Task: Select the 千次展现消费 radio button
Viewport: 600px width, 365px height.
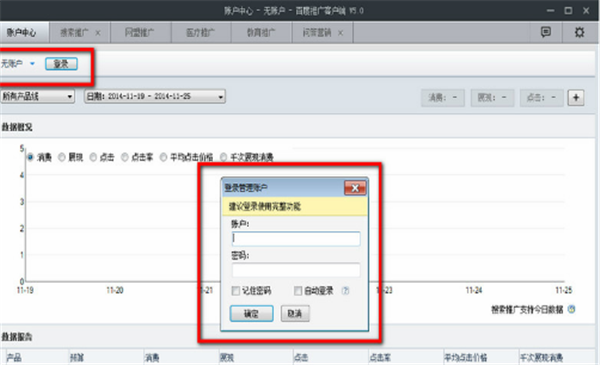Action: (223, 157)
